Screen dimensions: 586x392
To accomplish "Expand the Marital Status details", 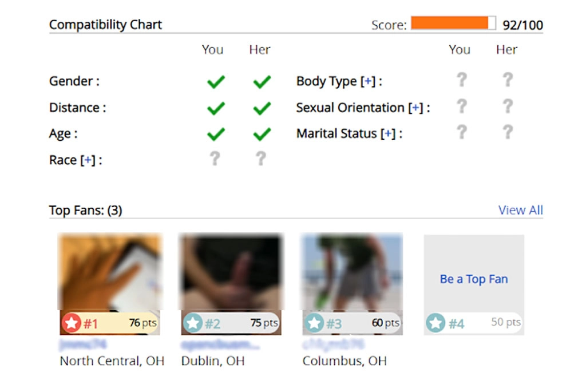I will [x=389, y=133].
